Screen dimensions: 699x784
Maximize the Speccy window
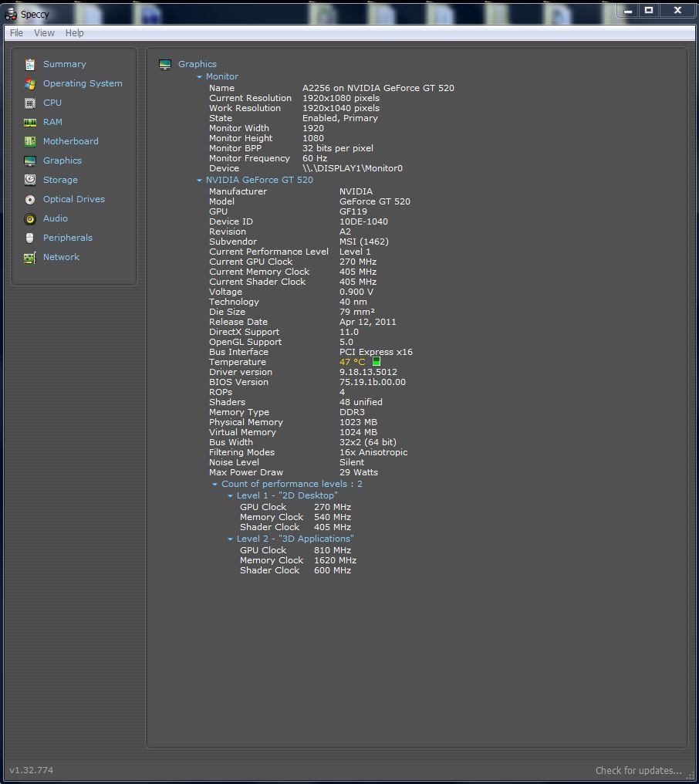(x=649, y=10)
